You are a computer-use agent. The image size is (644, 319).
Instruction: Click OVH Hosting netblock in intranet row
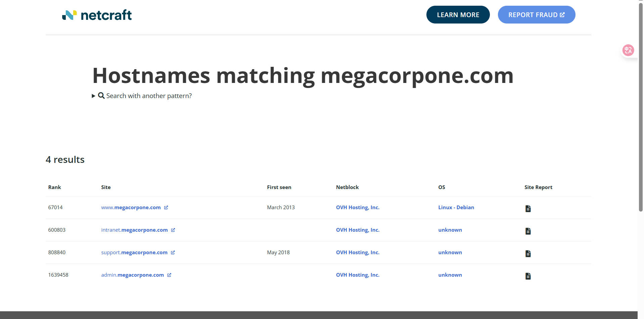358,230
